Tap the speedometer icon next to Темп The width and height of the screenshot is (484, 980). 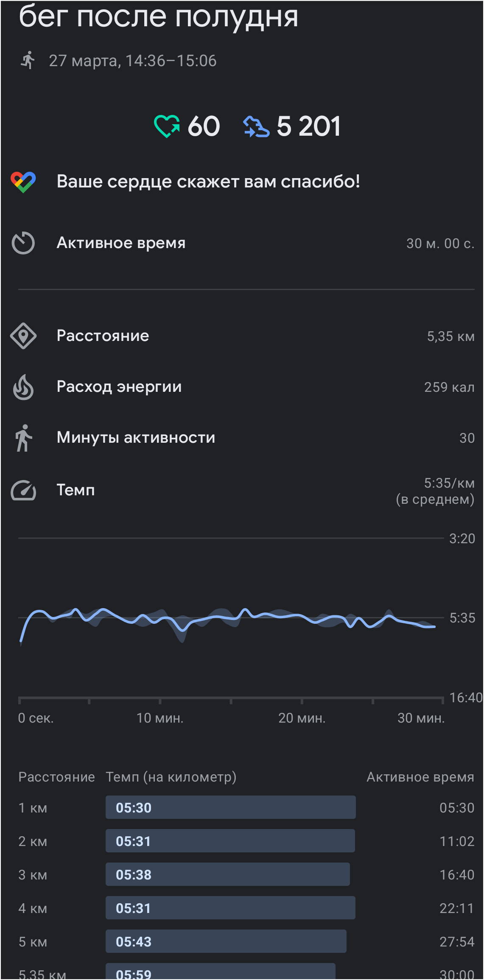23,490
